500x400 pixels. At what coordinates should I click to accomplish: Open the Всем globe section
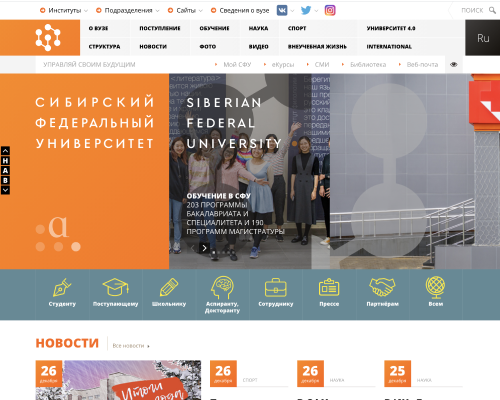(x=436, y=293)
